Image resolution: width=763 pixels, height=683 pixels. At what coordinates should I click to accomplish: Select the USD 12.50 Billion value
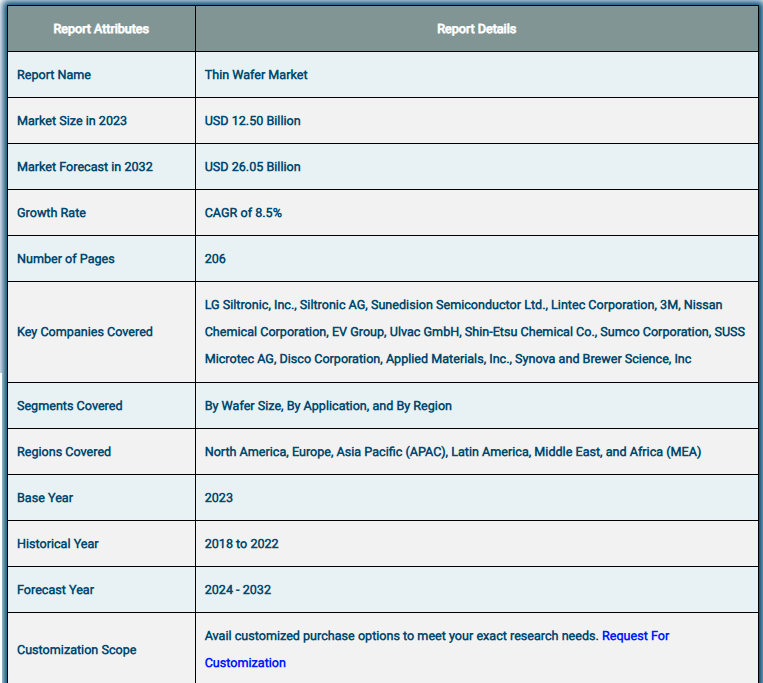pos(253,121)
